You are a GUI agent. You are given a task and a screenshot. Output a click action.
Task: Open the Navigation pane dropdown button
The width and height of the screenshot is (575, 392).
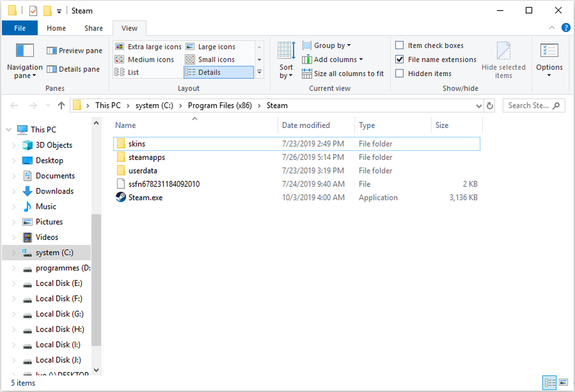[24, 61]
